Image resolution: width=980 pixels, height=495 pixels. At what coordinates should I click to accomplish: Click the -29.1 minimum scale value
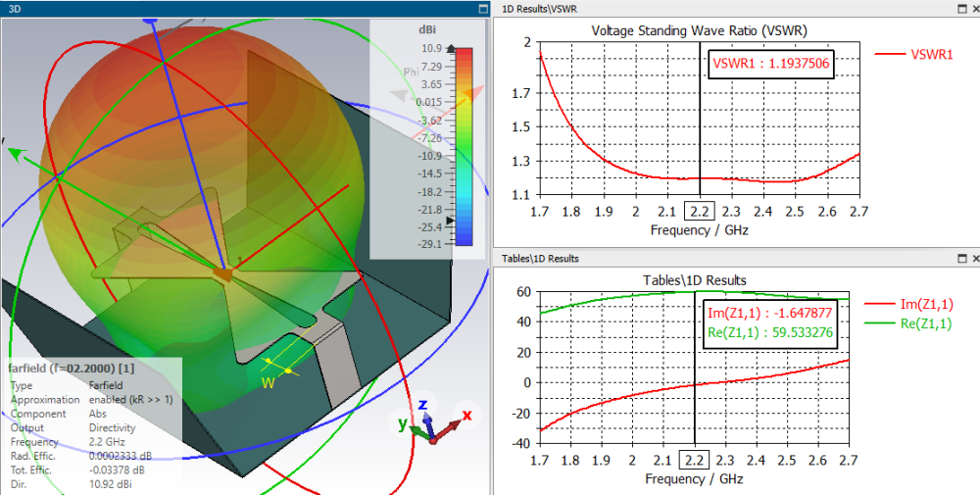point(429,244)
